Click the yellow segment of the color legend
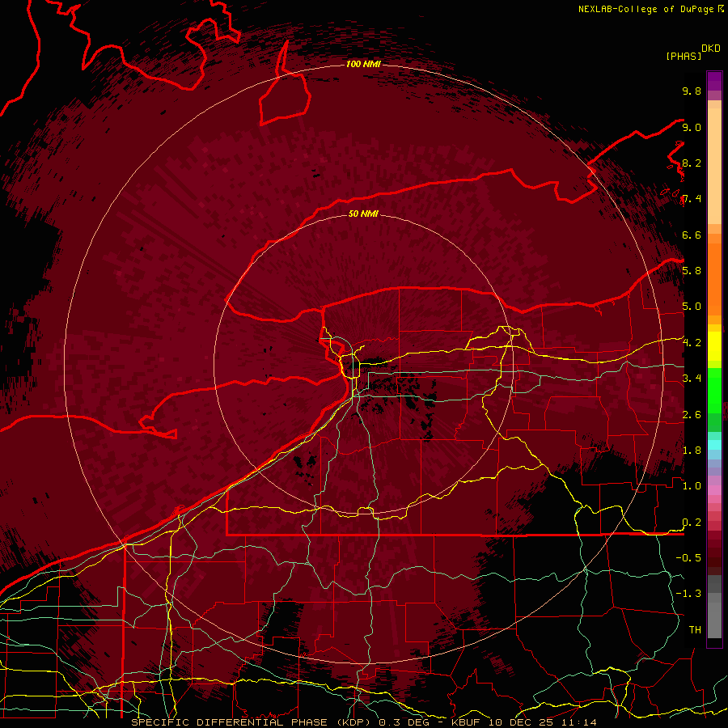 (x=714, y=346)
